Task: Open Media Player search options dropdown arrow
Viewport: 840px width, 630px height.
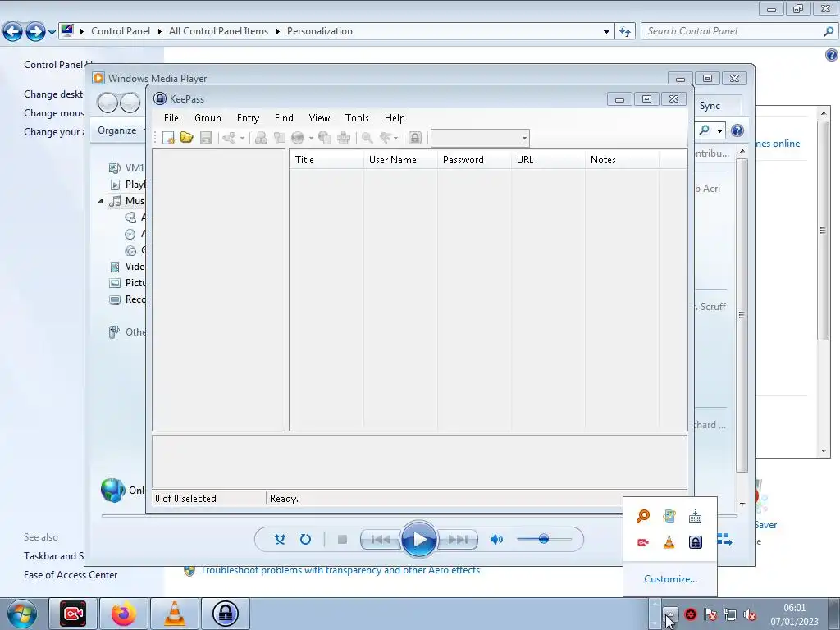Action: pos(720,130)
